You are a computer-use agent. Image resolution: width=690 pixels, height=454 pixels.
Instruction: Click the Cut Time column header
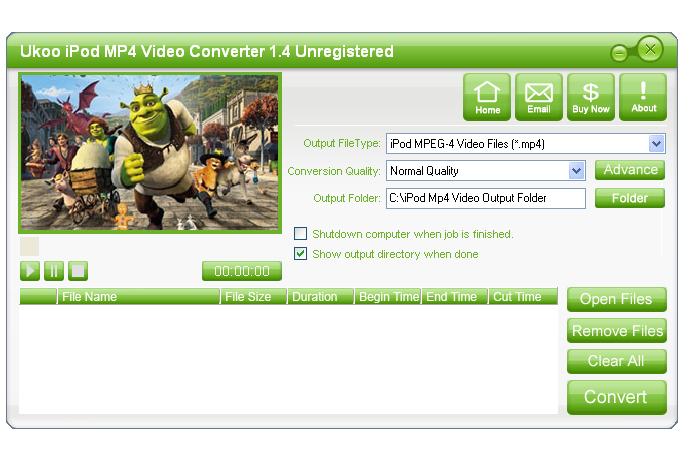point(523,297)
